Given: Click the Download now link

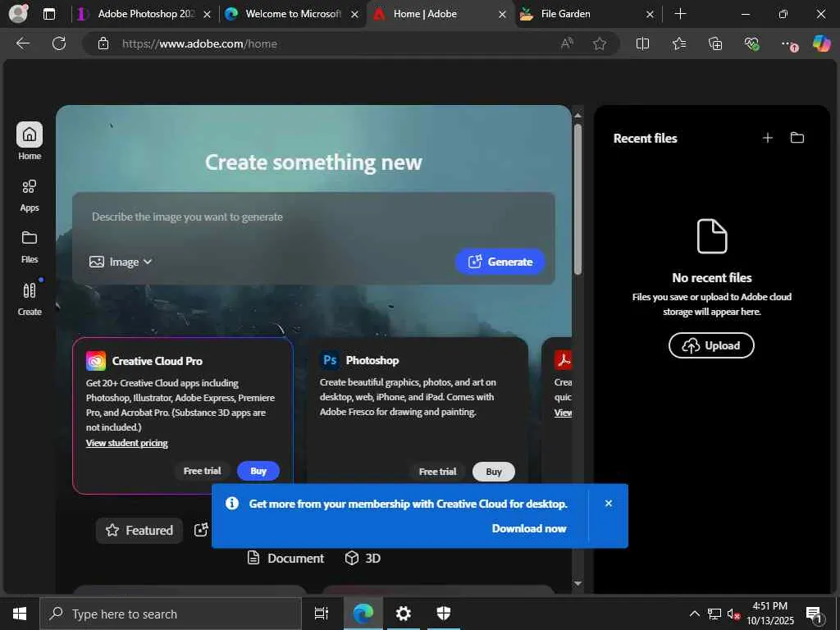Looking at the screenshot, I should coord(529,528).
